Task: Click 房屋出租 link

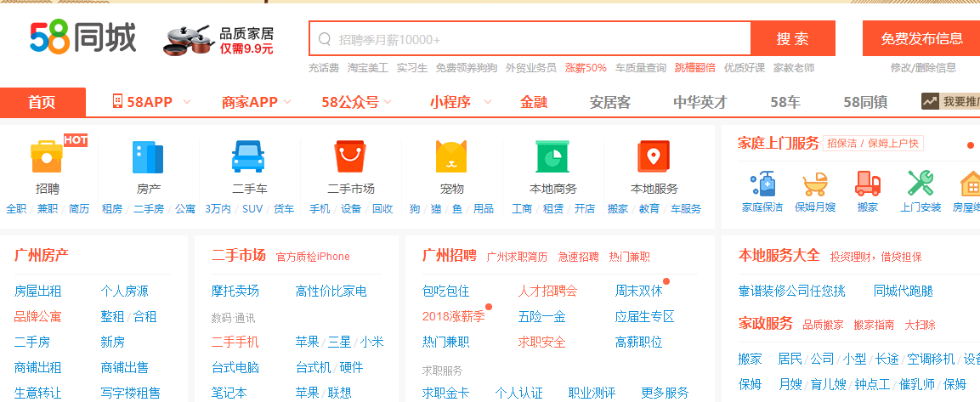Action: tap(37, 291)
